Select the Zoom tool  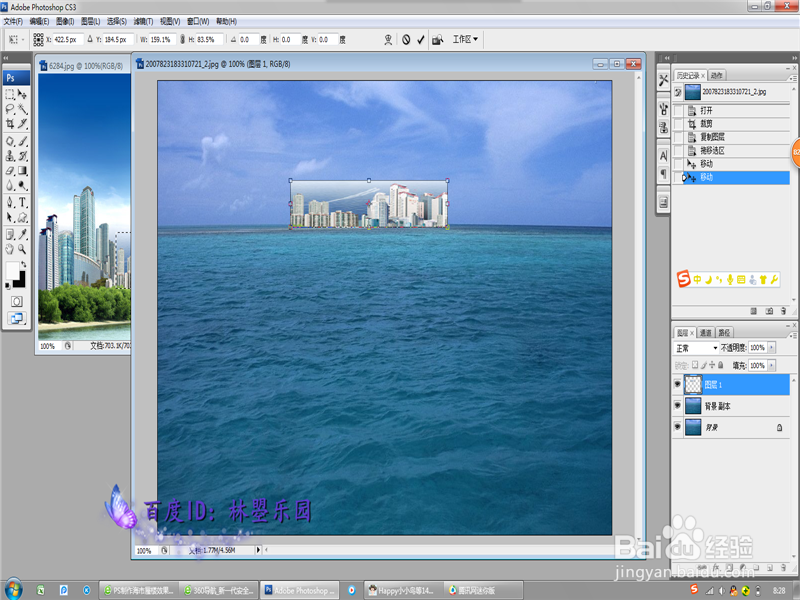tap(22, 249)
